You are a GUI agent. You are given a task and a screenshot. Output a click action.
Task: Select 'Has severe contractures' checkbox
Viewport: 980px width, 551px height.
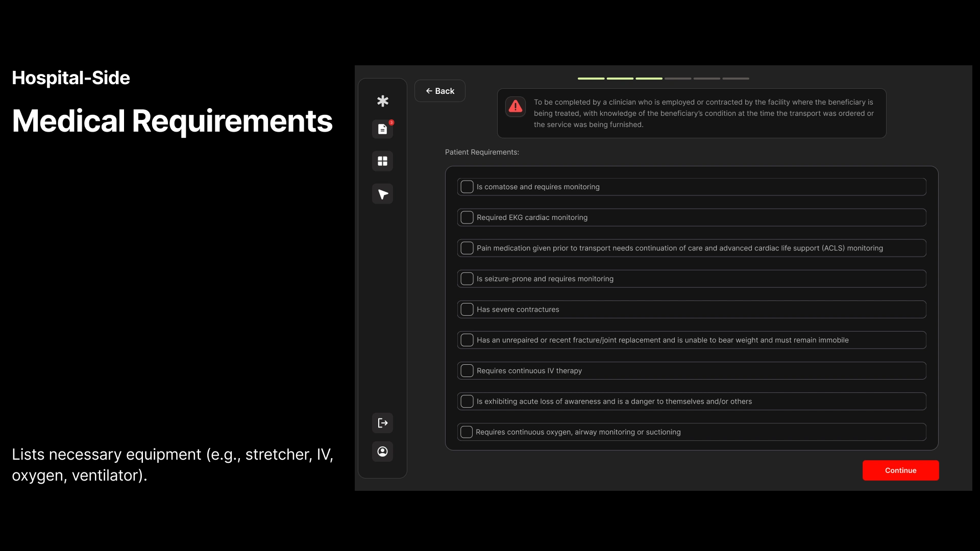point(467,309)
